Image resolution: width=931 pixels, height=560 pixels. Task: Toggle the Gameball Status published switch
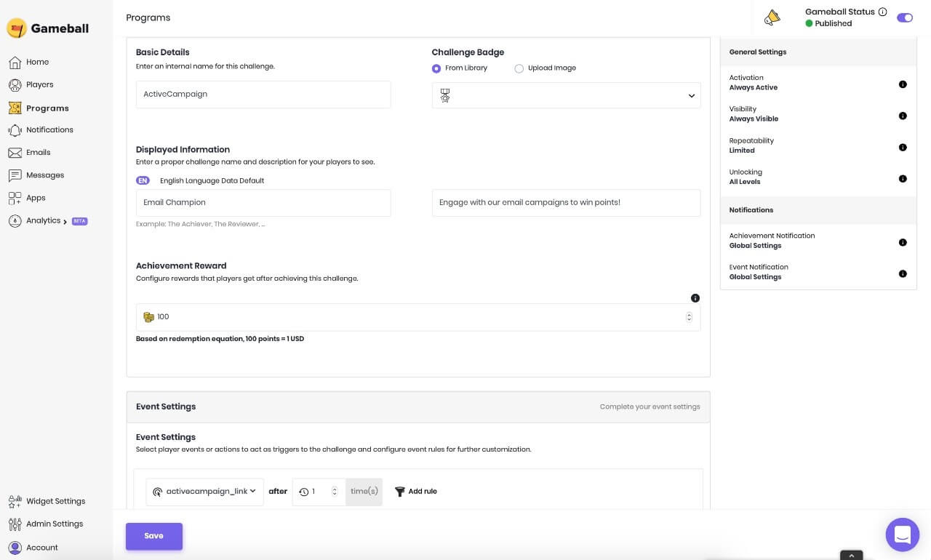coord(905,17)
